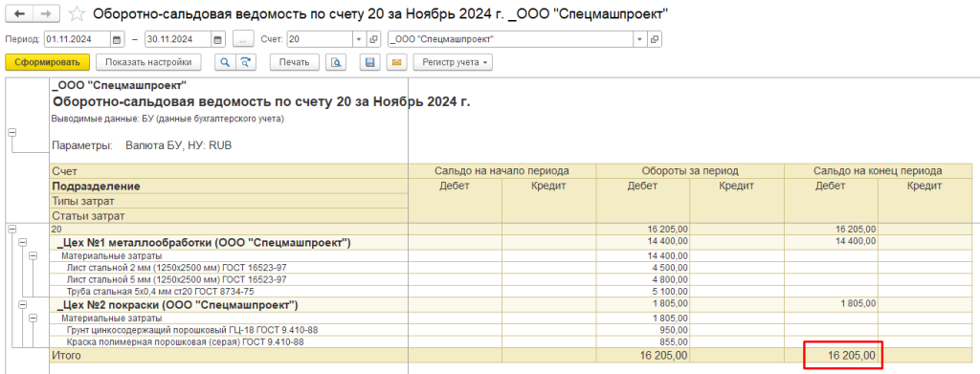Click Выводимые данные: БУ line
Screen dimensions: 980x374
pyautogui.click(x=167, y=119)
